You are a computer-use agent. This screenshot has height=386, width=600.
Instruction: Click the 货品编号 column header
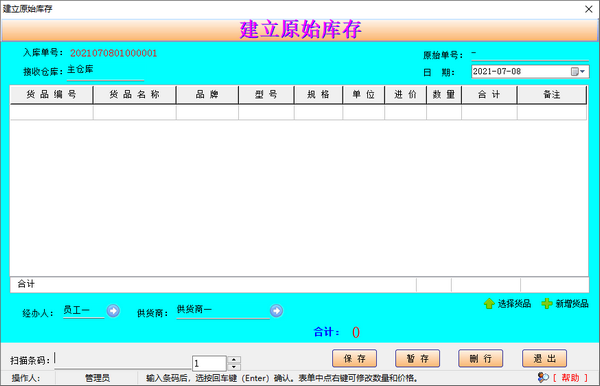[51, 94]
